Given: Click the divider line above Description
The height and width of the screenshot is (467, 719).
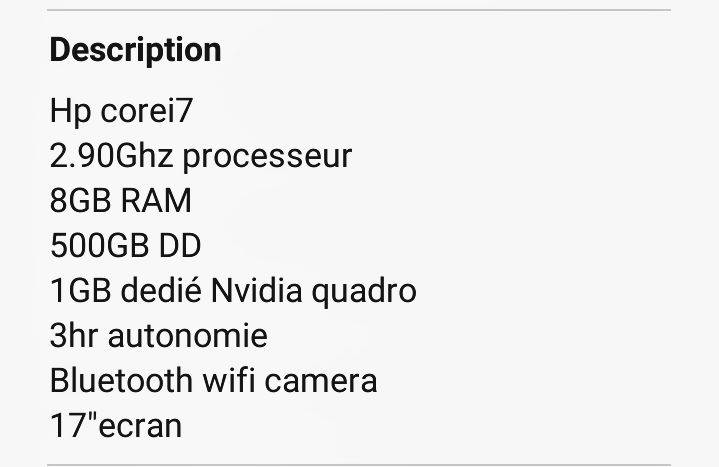Looking at the screenshot, I should [x=359, y=10].
